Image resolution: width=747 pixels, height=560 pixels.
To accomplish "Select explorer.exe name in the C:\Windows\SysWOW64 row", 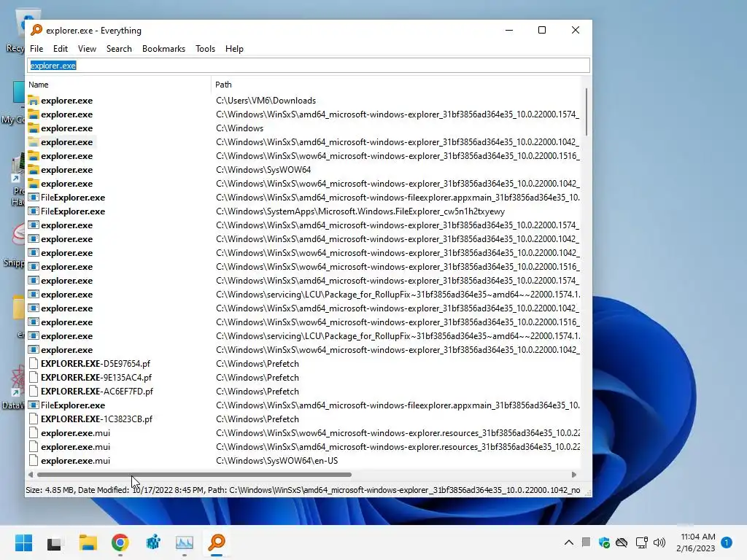I will tap(66, 169).
